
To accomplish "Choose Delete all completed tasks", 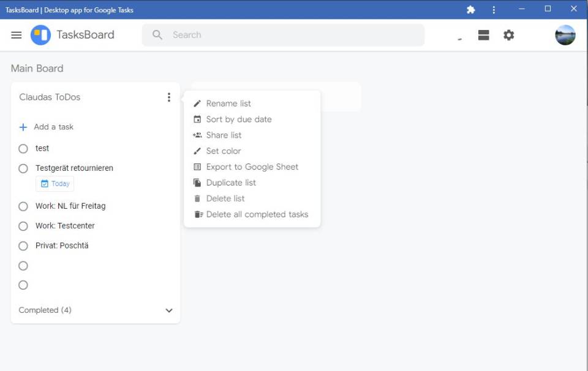I will (x=257, y=214).
